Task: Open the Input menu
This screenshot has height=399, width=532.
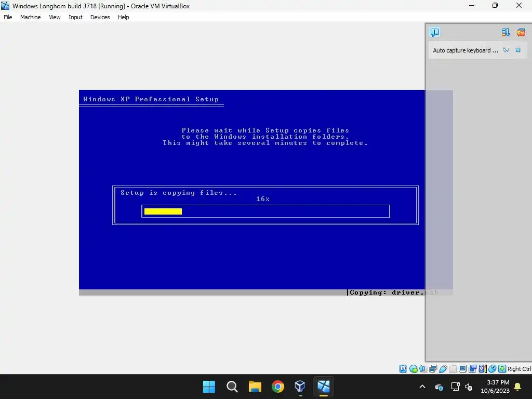Action: 75,17
